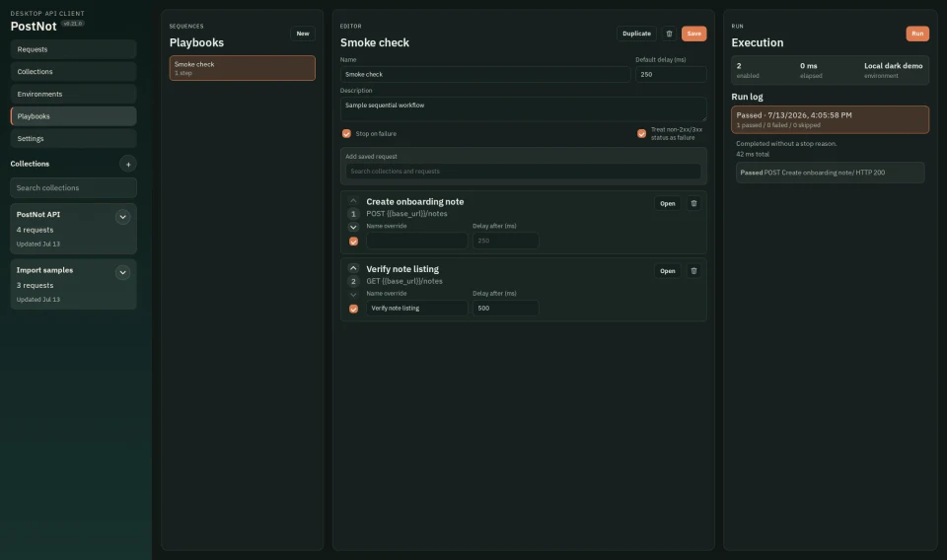Create a New playbook

click(x=303, y=34)
